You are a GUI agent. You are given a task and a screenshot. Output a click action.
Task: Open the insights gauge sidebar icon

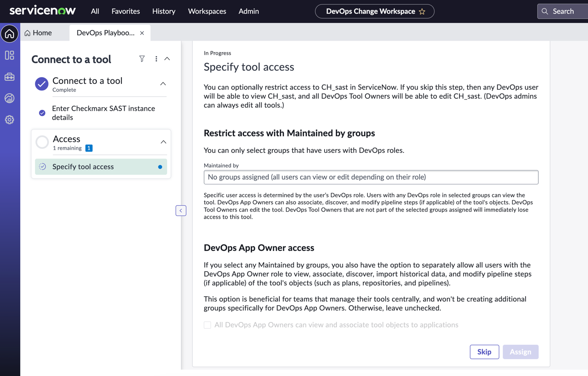(x=9, y=98)
